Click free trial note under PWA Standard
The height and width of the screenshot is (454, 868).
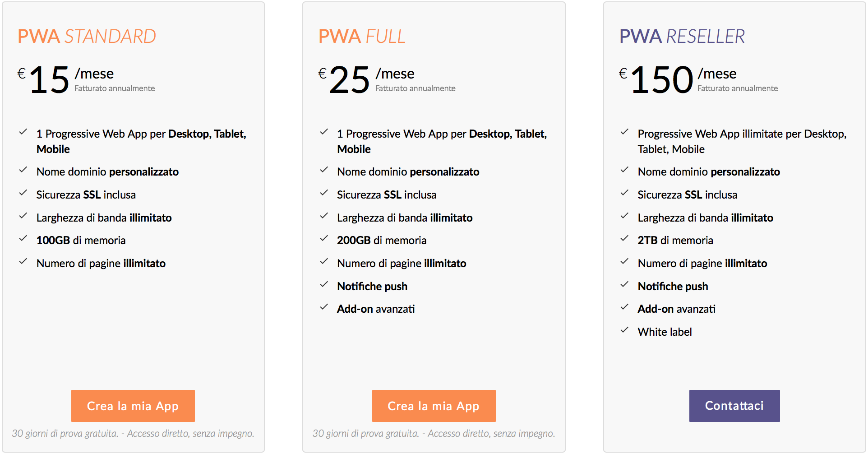coord(133,434)
